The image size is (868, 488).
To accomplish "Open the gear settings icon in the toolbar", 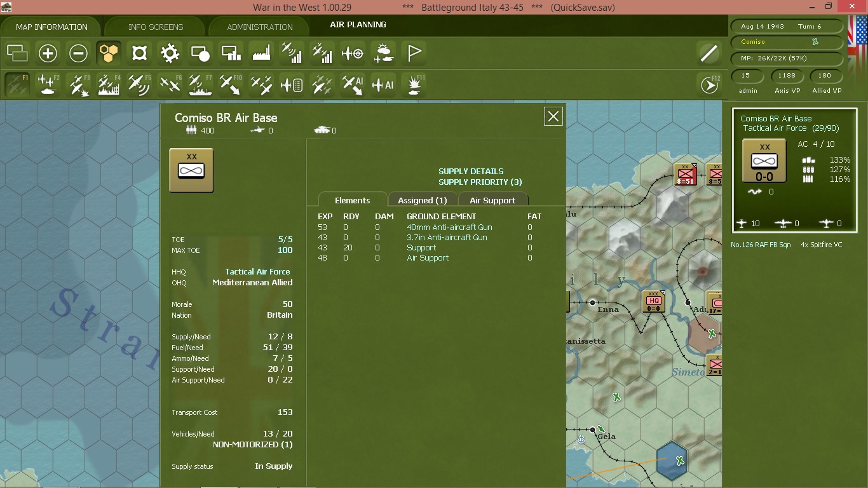I will (170, 53).
